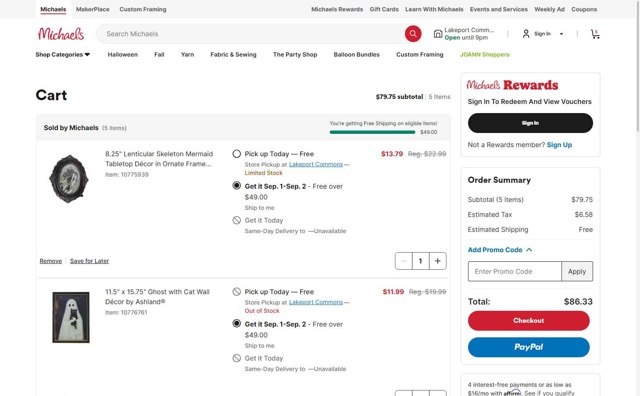The width and height of the screenshot is (640, 396).
Task: Open Michaels Rewards link in top bar
Action: 337,9
